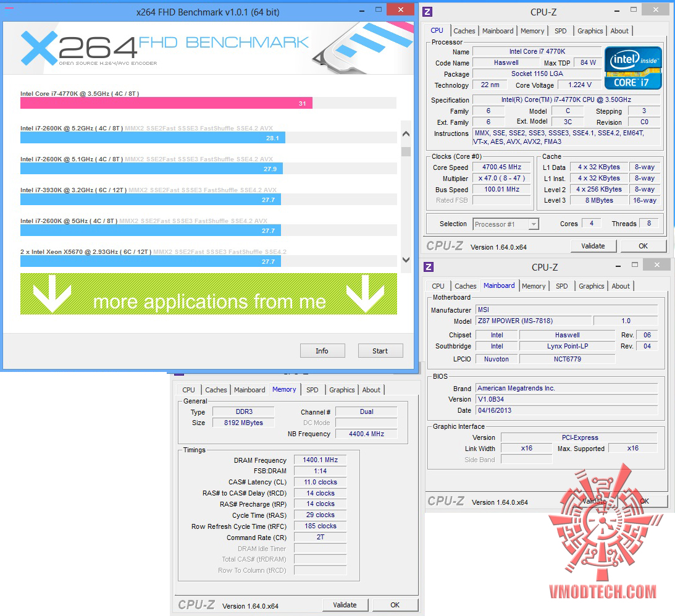Click the X264 FHD Benchmark logo banner
This screenshot has height=616, width=675.
[x=208, y=48]
